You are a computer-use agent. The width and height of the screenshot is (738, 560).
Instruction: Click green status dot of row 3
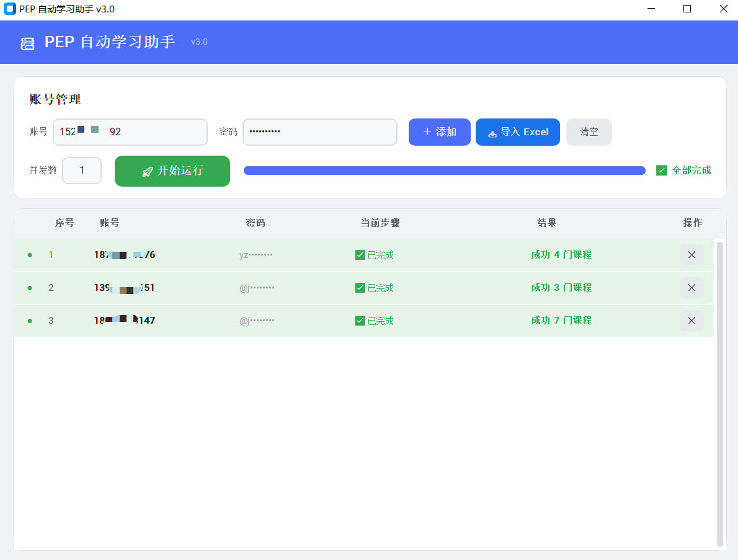tap(30, 321)
